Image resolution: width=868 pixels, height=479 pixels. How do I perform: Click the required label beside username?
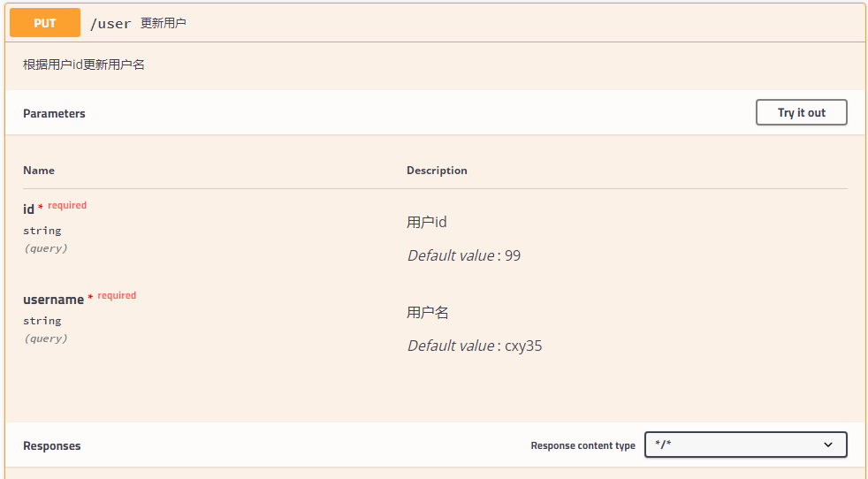[117, 295]
